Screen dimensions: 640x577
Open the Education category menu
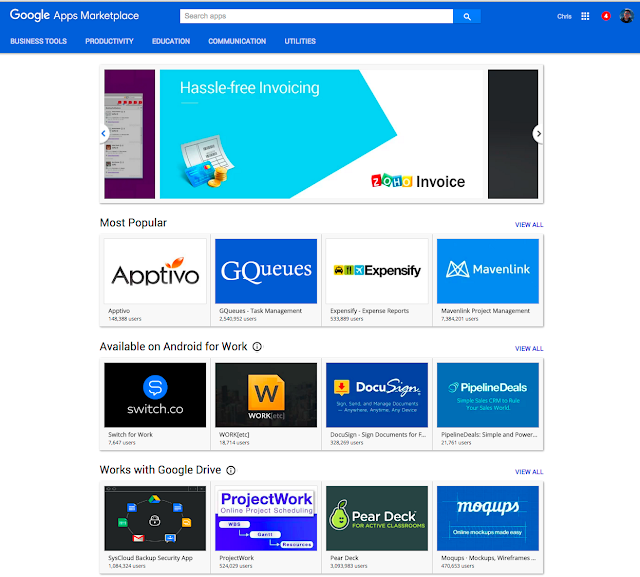(x=171, y=41)
